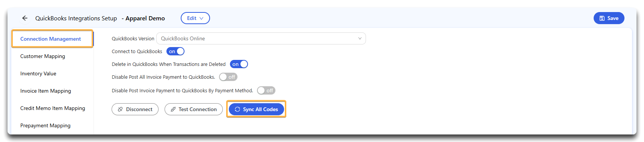Click the Apparel Demo title text
644x142 pixels.
coord(145,18)
